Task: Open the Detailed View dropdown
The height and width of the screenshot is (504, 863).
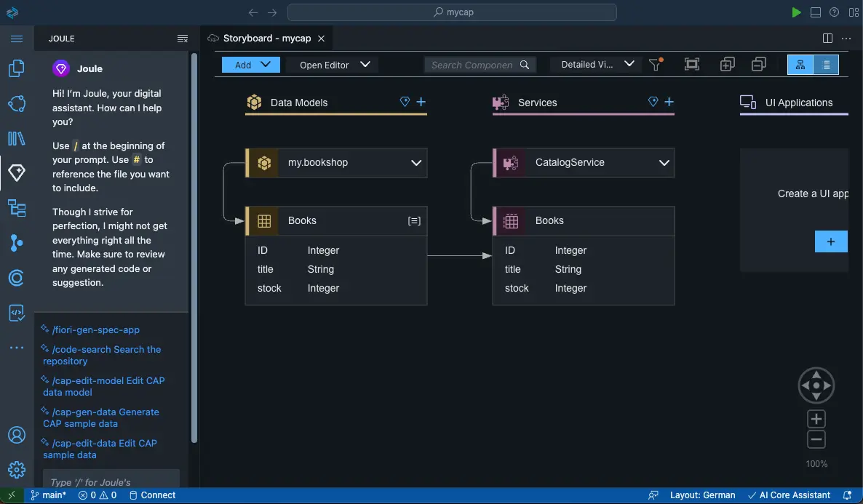Action: point(597,65)
